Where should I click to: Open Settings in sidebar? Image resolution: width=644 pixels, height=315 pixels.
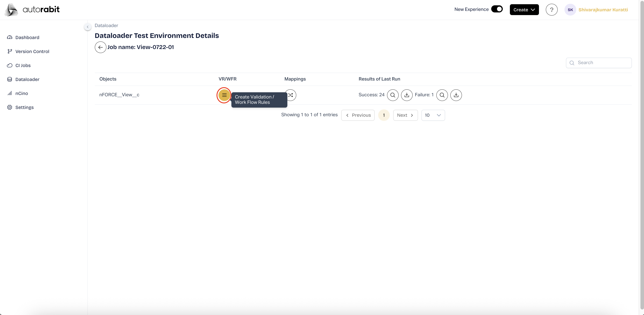(x=24, y=107)
